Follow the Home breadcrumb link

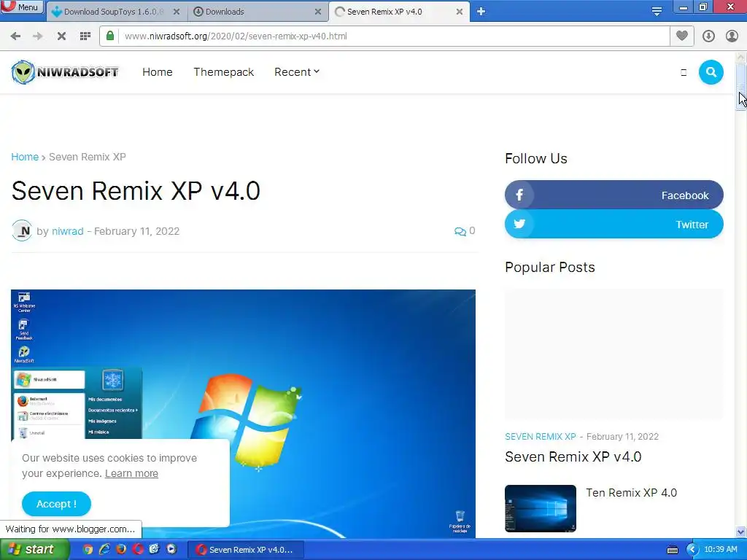[25, 157]
